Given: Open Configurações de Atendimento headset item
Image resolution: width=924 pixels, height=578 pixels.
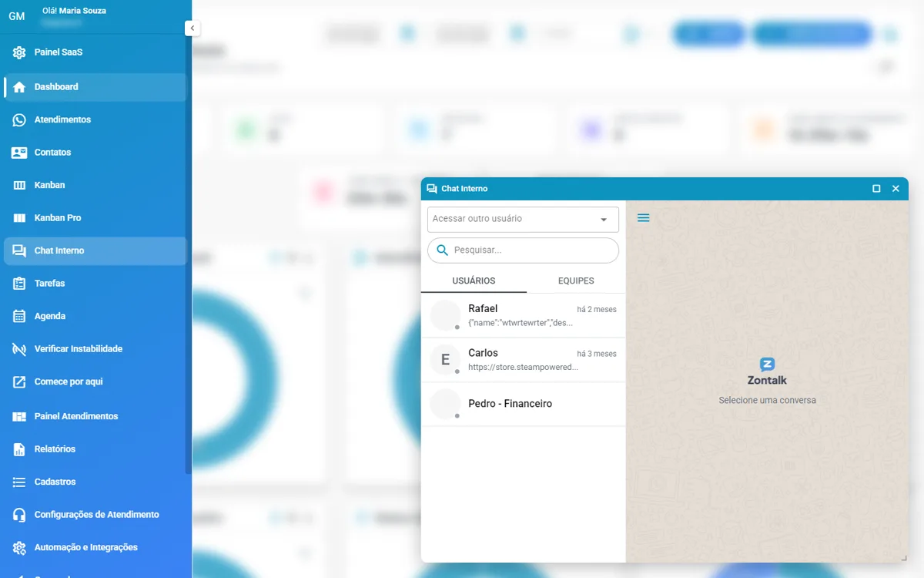Looking at the screenshot, I should click(95, 514).
